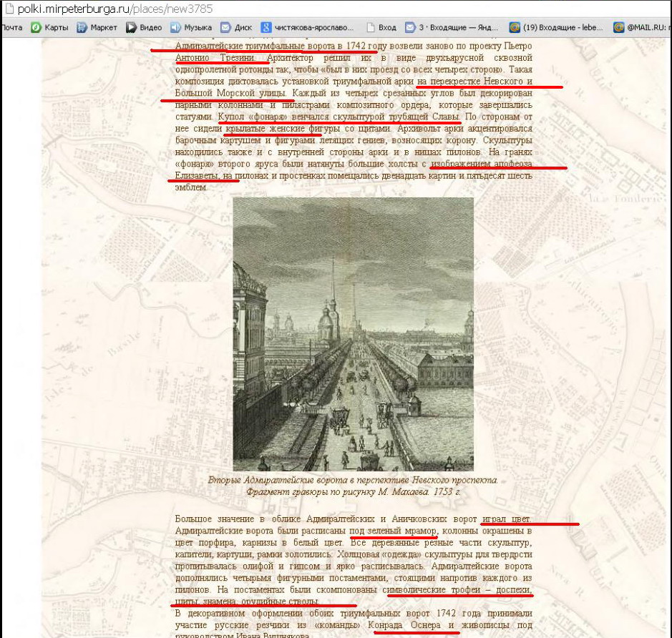Launch the Видео bookmark
Image resolution: width=672 pixels, height=638 pixels.
click(x=144, y=27)
